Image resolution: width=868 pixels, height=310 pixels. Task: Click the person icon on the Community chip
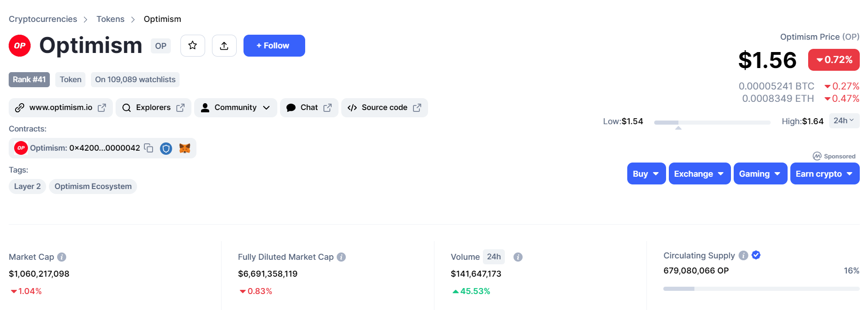click(x=205, y=108)
